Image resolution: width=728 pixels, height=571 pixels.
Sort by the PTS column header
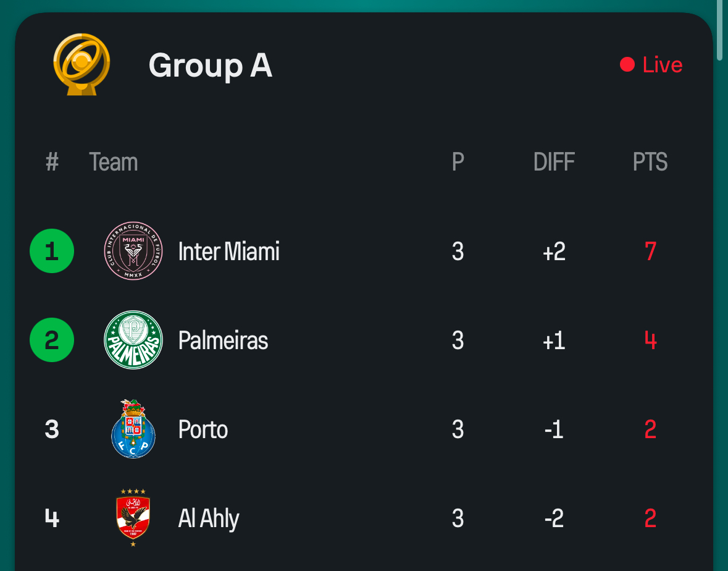pos(650,162)
